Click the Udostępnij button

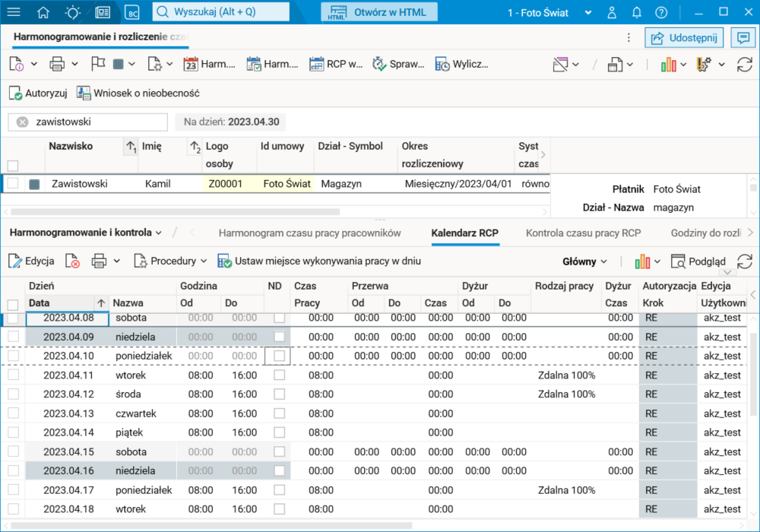(684, 37)
